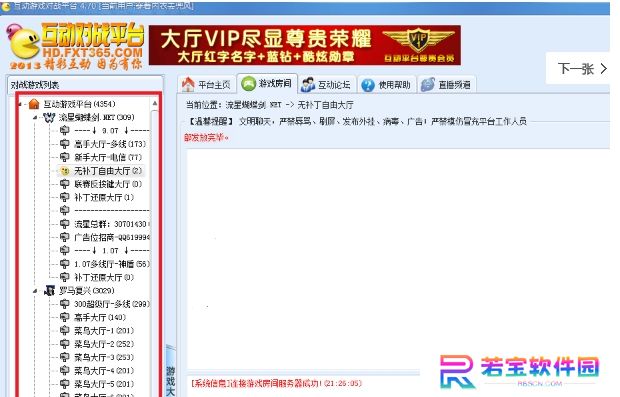Open the 大厅VIP尊贵荣耀 banner ad
This screenshot has width=620, height=397.
tap(304, 45)
